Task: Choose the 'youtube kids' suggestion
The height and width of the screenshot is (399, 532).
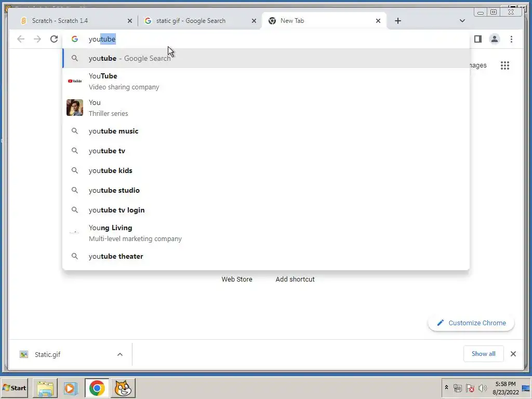Action: point(266,170)
